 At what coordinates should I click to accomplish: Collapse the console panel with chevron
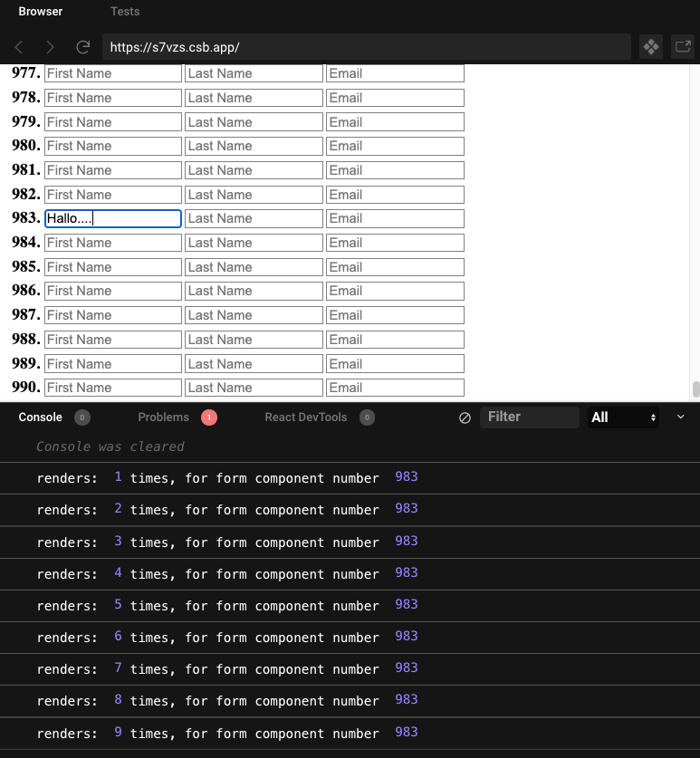click(680, 417)
